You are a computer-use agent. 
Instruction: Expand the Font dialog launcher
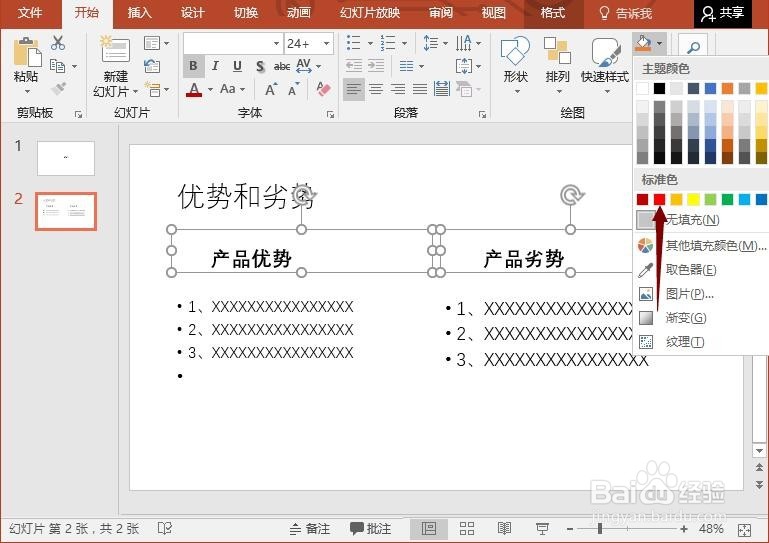[x=330, y=114]
